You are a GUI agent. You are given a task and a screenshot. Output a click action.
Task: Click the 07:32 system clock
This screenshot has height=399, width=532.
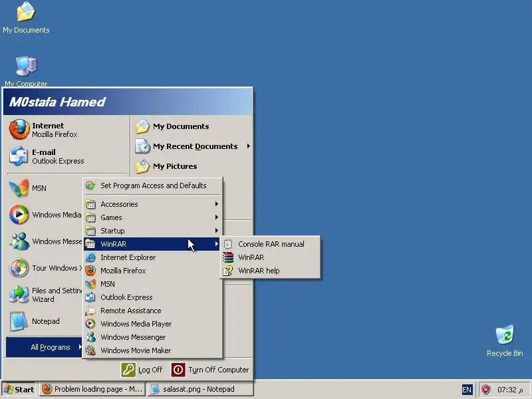click(x=509, y=390)
